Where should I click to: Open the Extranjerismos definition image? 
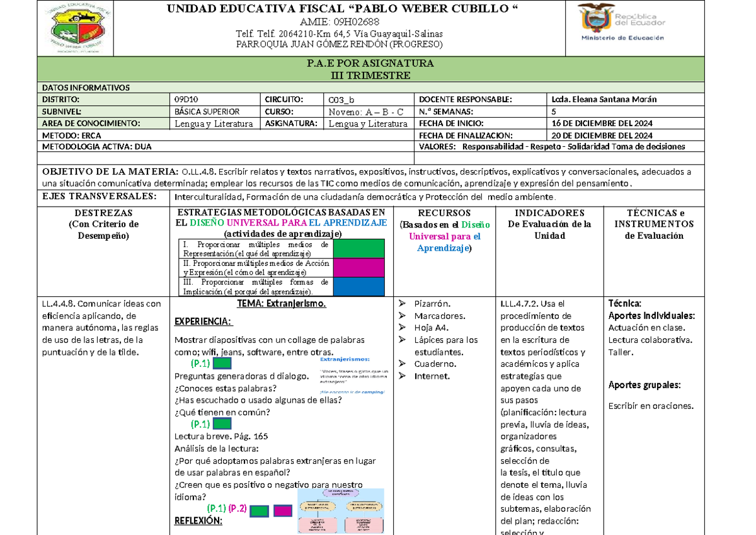pyautogui.click(x=353, y=375)
